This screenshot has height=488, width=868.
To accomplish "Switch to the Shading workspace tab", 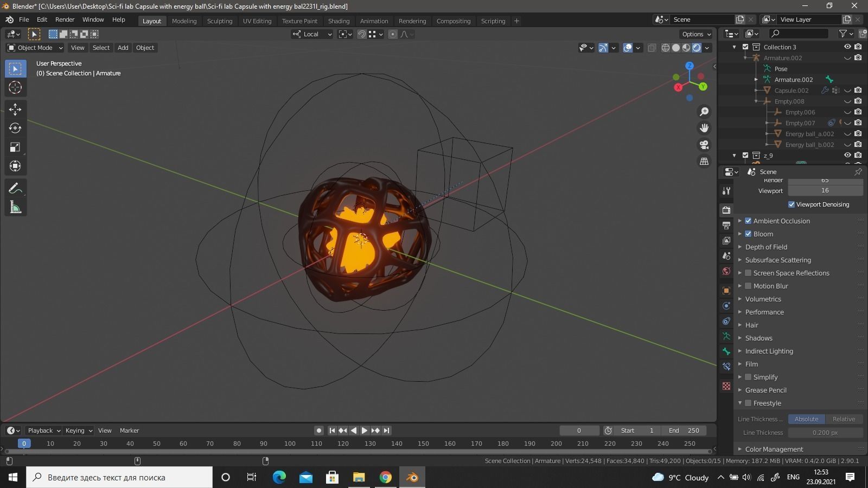I will 339,21.
